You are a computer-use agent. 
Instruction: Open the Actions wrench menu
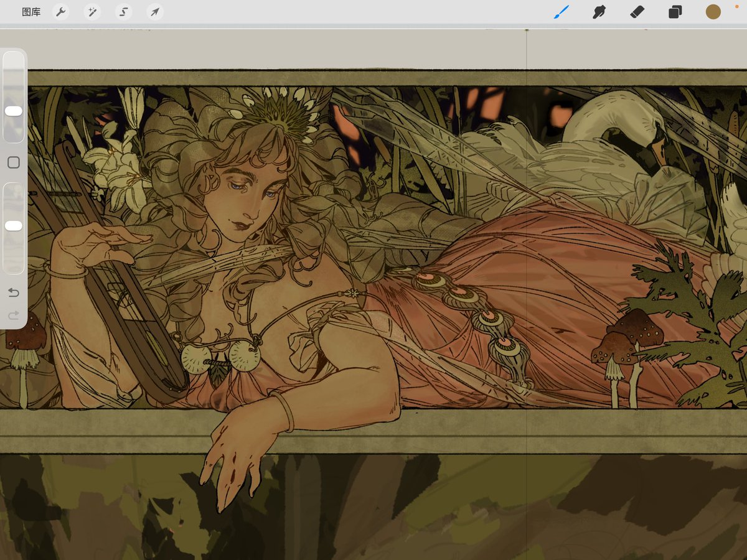tap(60, 12)
